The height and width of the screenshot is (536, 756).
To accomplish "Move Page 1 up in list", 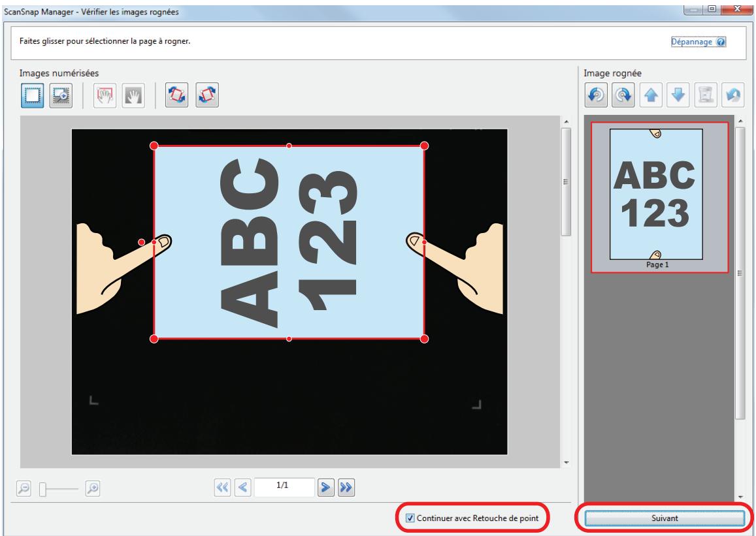I will pos(651,95).
